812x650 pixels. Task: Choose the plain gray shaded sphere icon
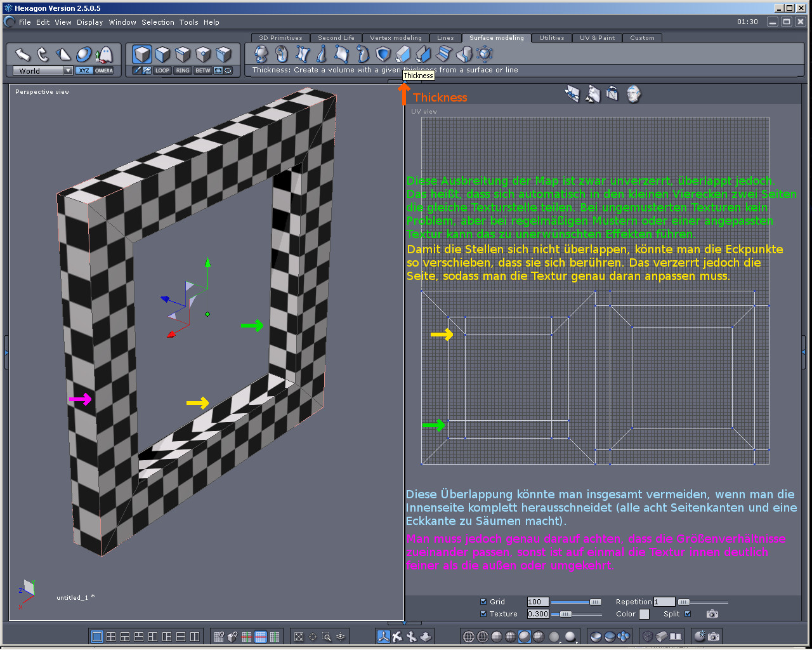coord(554,637)
